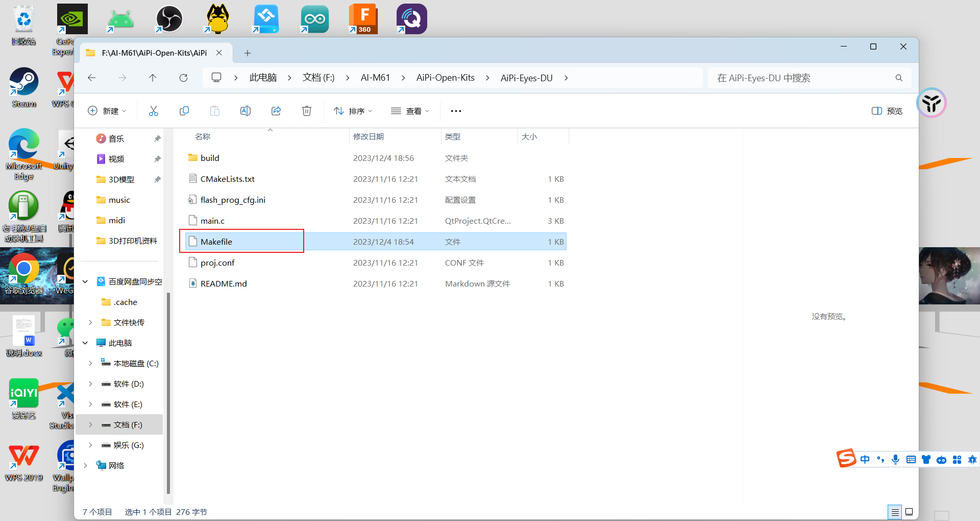Click the Rename icon in toolbar
This screenshot has height=521, width=980.
click(246, 111)
